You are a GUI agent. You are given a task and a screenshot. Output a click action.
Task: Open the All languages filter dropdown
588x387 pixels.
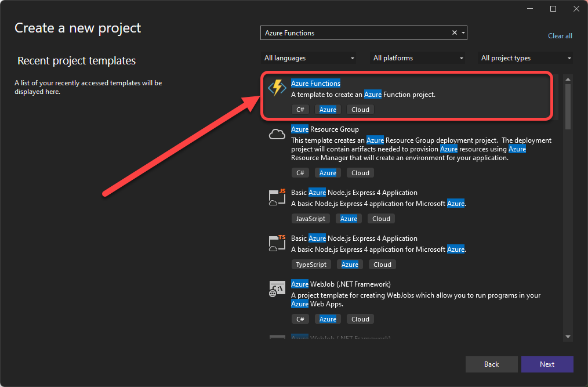pyautogui.click(x=308, y=58)
